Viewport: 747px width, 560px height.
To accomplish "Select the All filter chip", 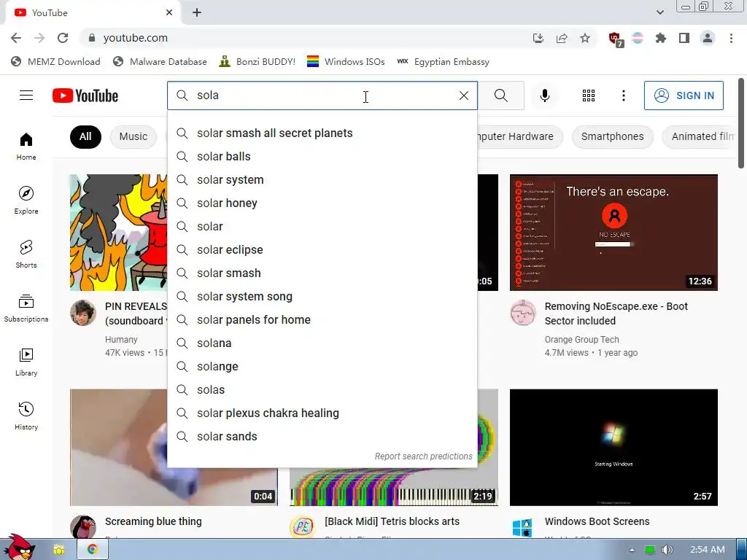I will 85,136.
